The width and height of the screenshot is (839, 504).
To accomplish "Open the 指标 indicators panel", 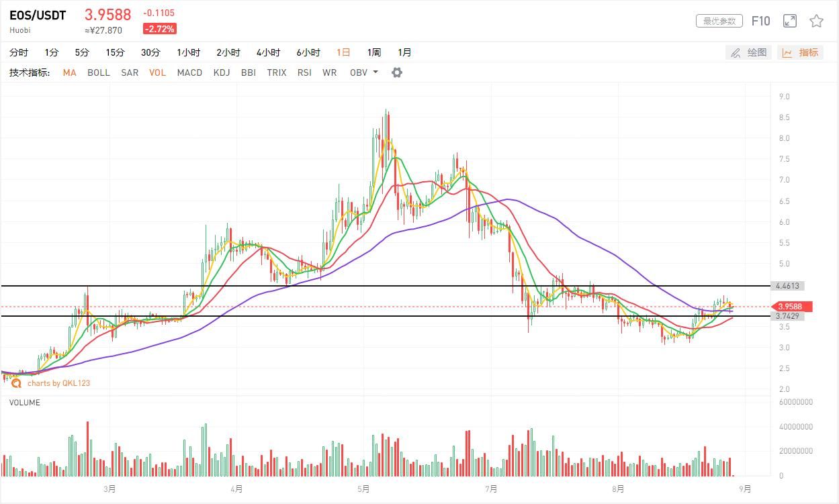I will tap(800, 52).
